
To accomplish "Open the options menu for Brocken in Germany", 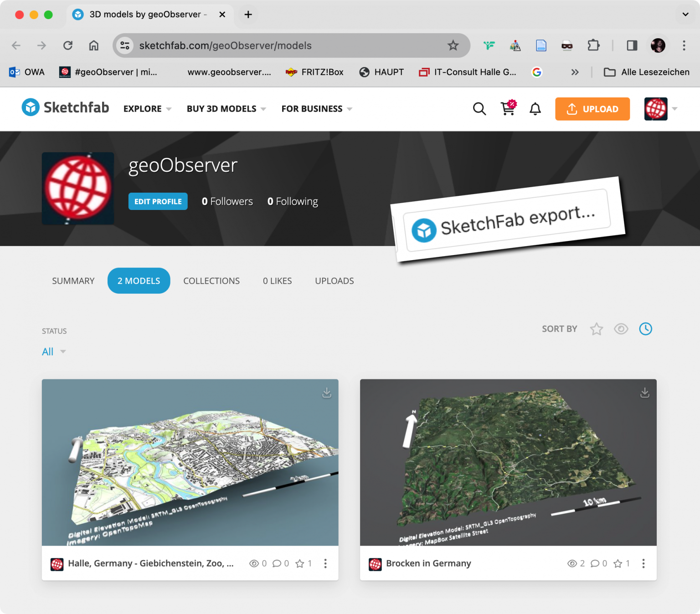I will (x=643, y=563).
